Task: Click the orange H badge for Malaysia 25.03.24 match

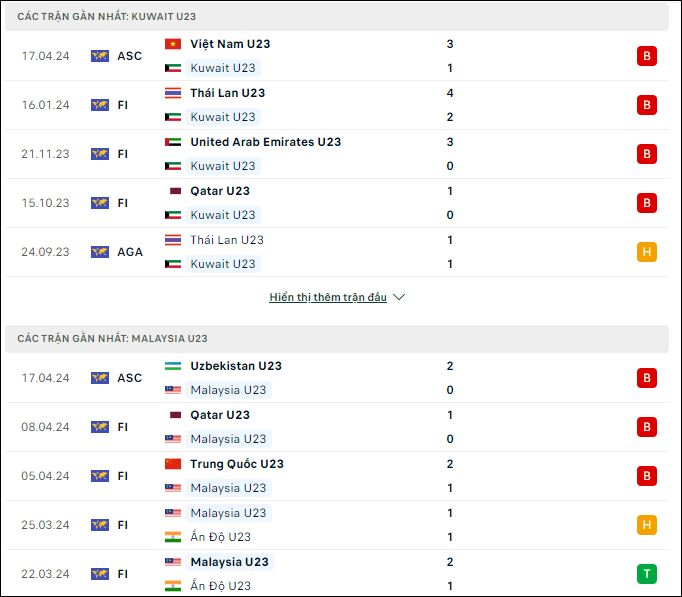Action: pyautogui.click(x=646, y=525)
